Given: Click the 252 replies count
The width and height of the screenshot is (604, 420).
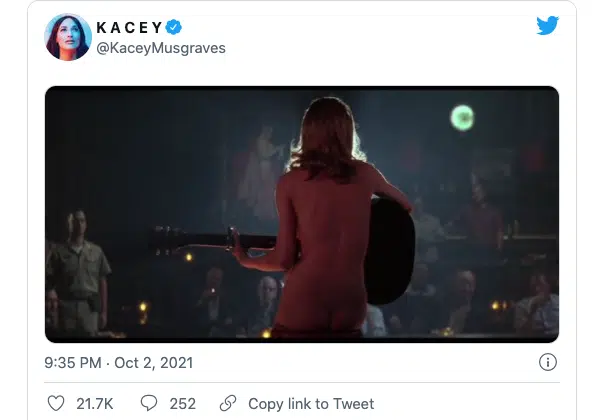Looking at the screenshot, I should (183, 404).
